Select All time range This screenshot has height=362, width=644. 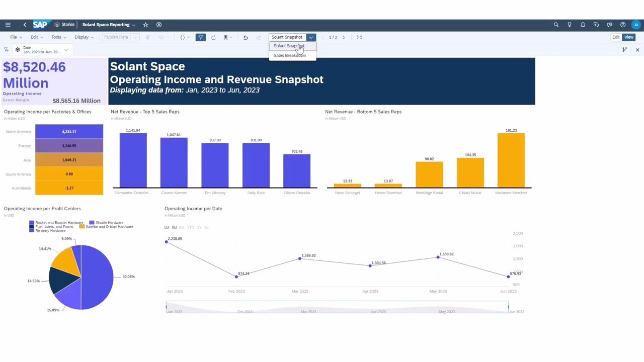pos(206,228)
